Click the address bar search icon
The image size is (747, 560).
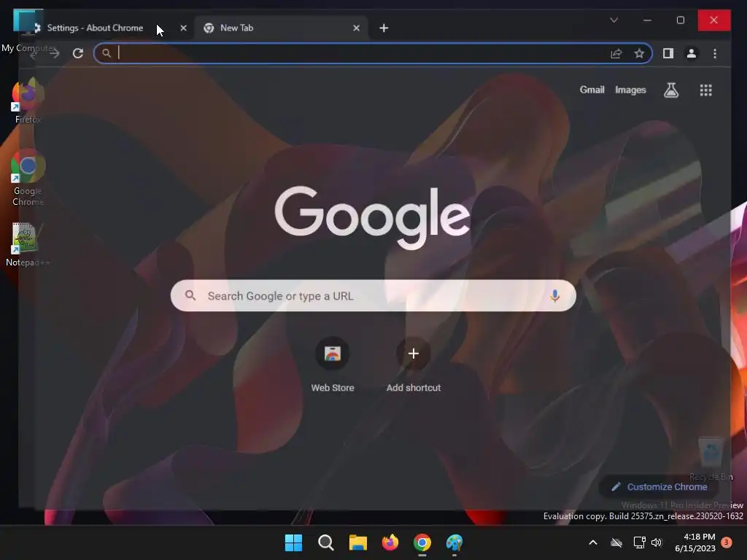pos(107,53)
